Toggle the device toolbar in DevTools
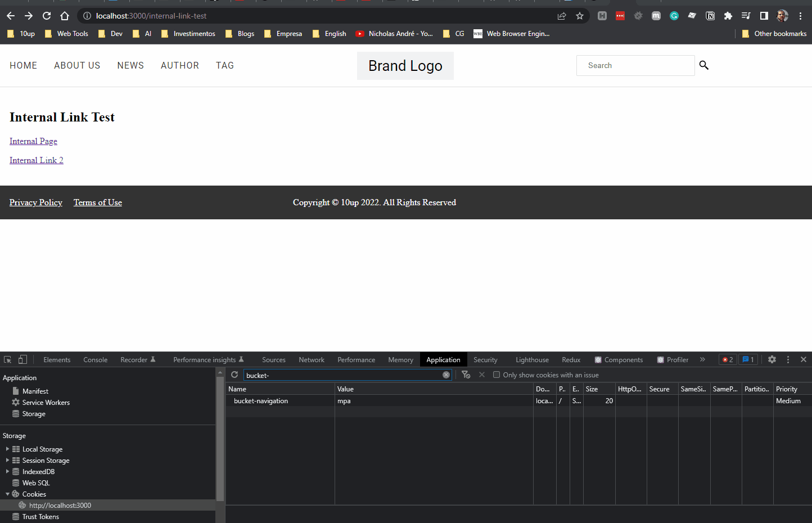 coord(22,359)
